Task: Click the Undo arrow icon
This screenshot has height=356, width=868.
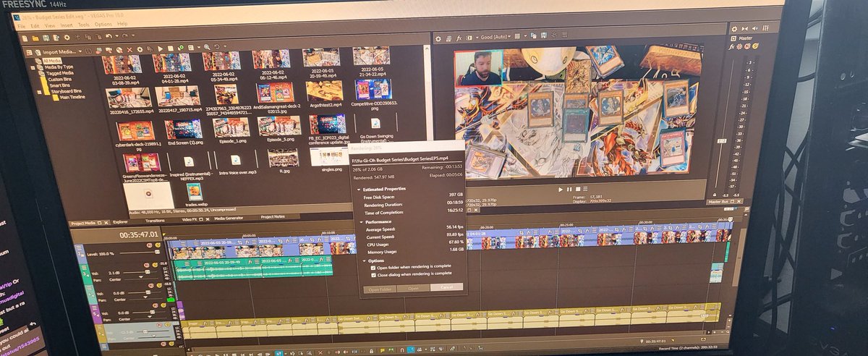Action: point(109,36)
